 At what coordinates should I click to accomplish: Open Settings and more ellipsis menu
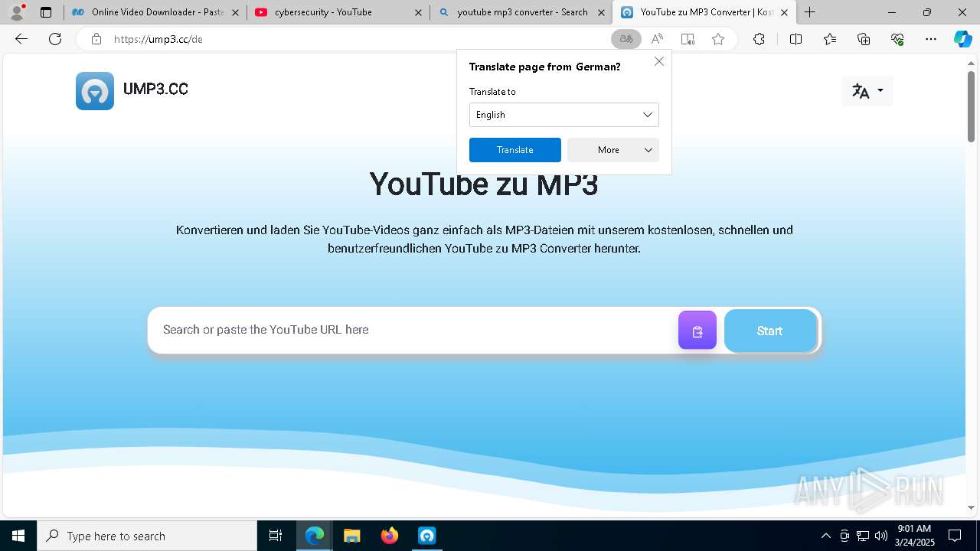pos(931,39)
